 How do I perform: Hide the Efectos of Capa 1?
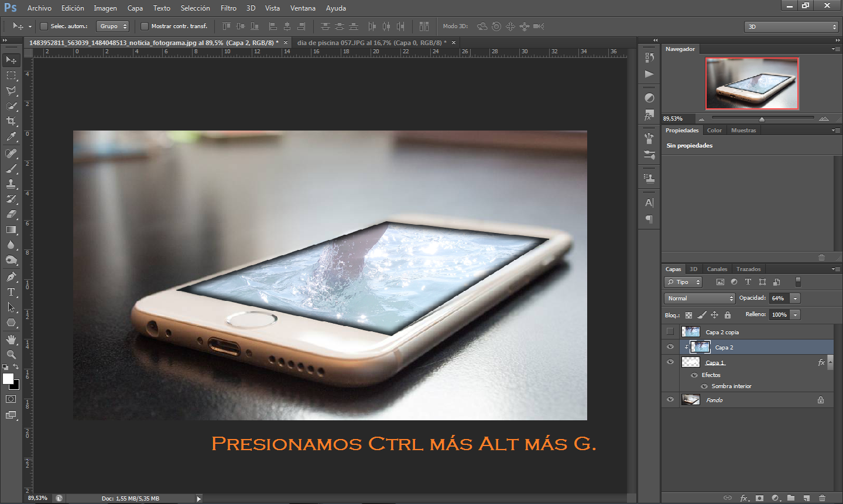(694, 375)
